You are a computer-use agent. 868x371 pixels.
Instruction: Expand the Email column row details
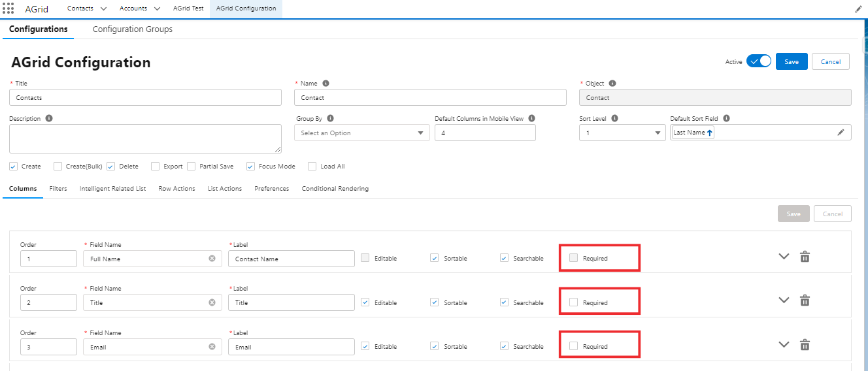click(784, 345)
